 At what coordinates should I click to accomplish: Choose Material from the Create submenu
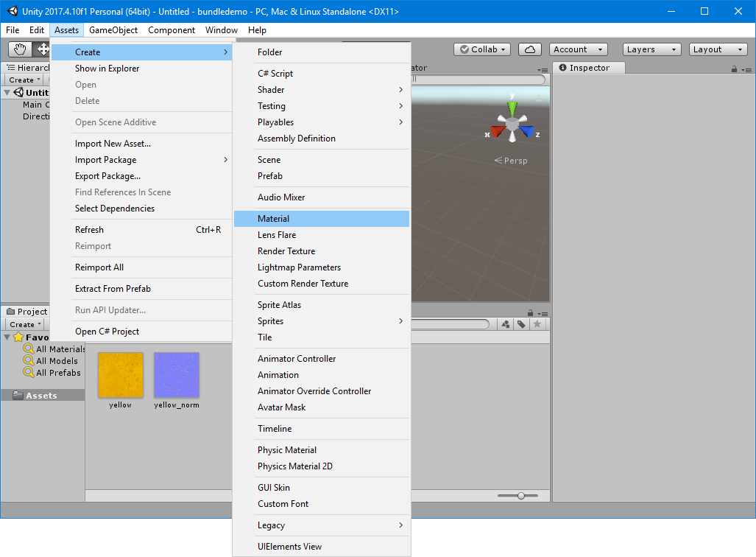click(322, 219)
